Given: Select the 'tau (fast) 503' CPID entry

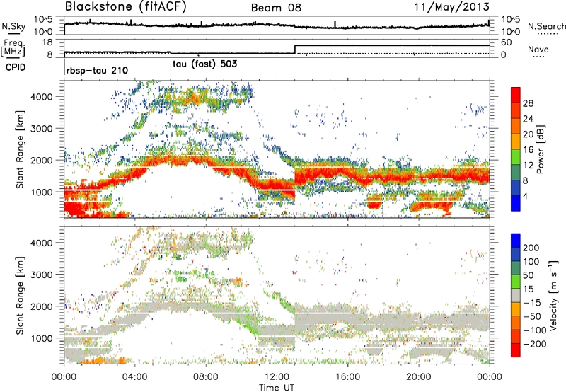Looking at the screenshot, I should (204, 64).
